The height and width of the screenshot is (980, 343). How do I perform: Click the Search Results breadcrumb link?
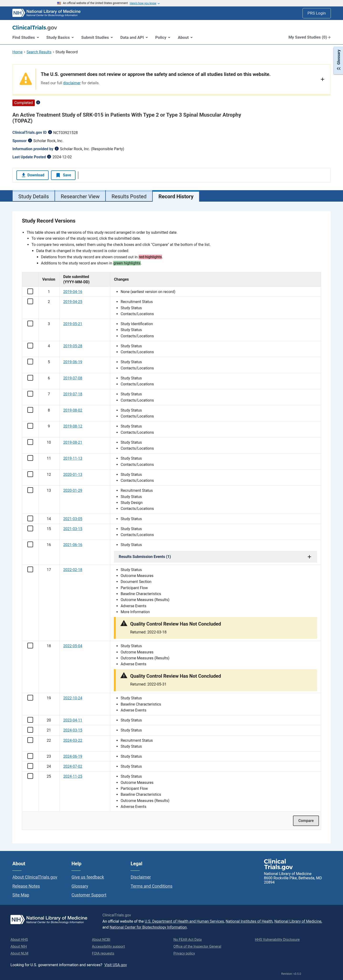coord(39,52)
